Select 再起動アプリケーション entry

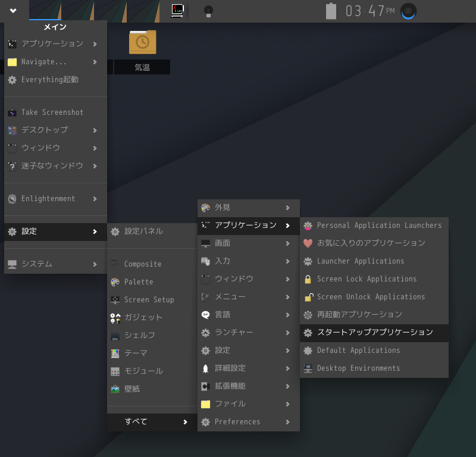[x=374, y=315]
